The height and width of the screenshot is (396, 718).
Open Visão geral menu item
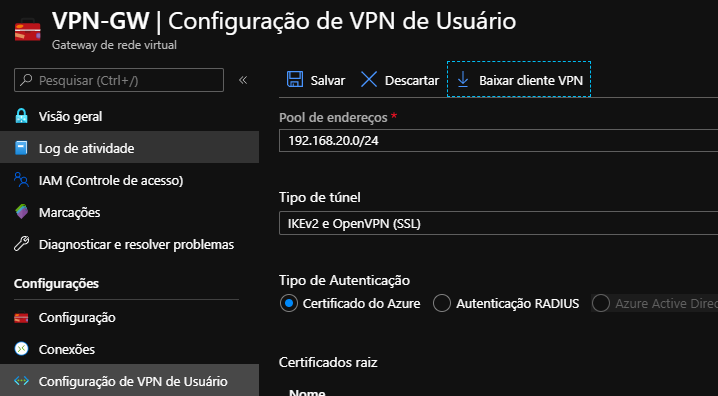[130, 116]
